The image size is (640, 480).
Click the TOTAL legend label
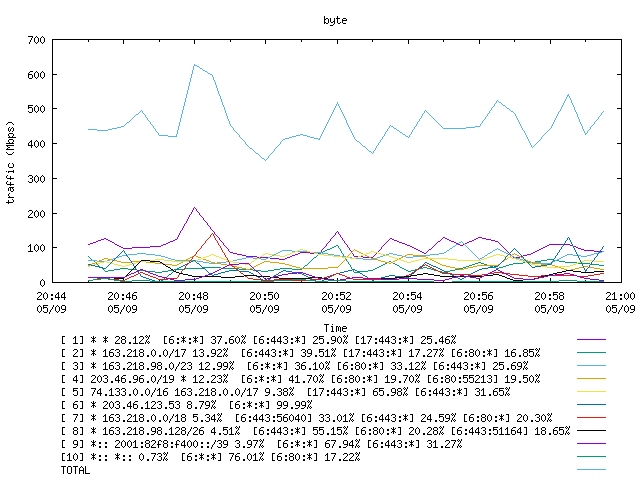coord(75,471)
